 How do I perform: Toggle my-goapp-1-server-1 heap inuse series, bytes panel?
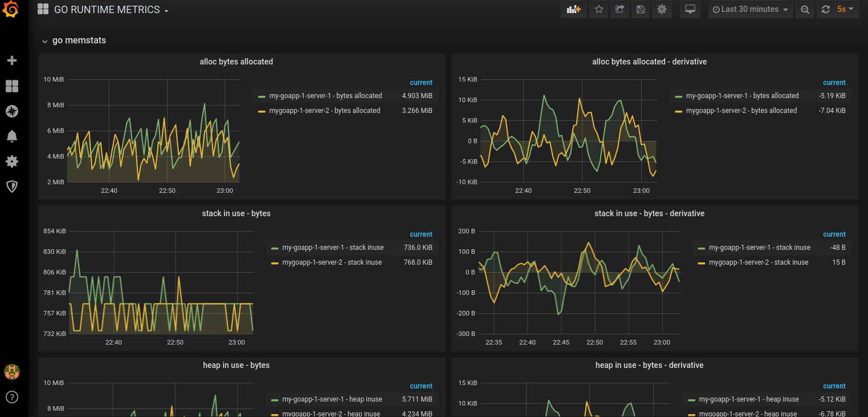[x=332, y=399]
